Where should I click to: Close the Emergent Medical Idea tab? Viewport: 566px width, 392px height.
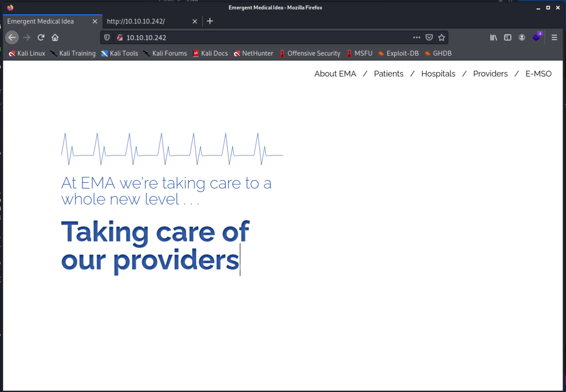95,21
